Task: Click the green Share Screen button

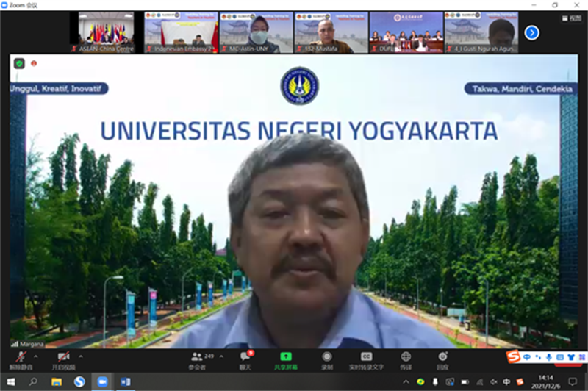Action: click(286, 359)
